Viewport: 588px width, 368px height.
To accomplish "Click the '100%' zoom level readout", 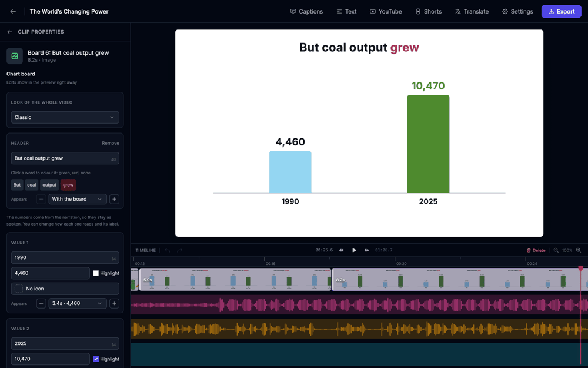I will point(567,250).
